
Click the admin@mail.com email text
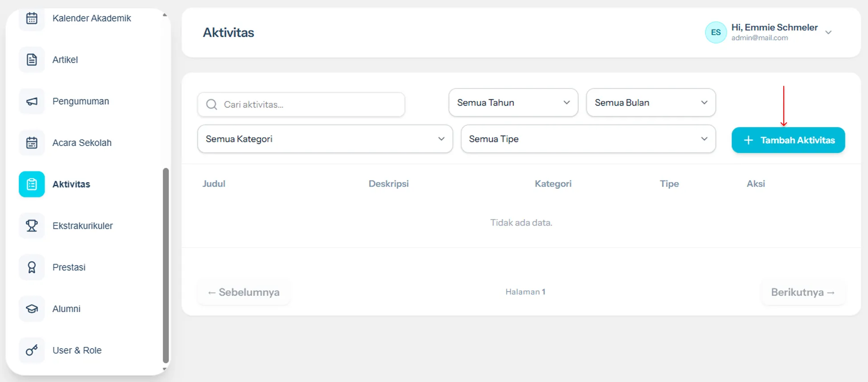coord(760,38)
